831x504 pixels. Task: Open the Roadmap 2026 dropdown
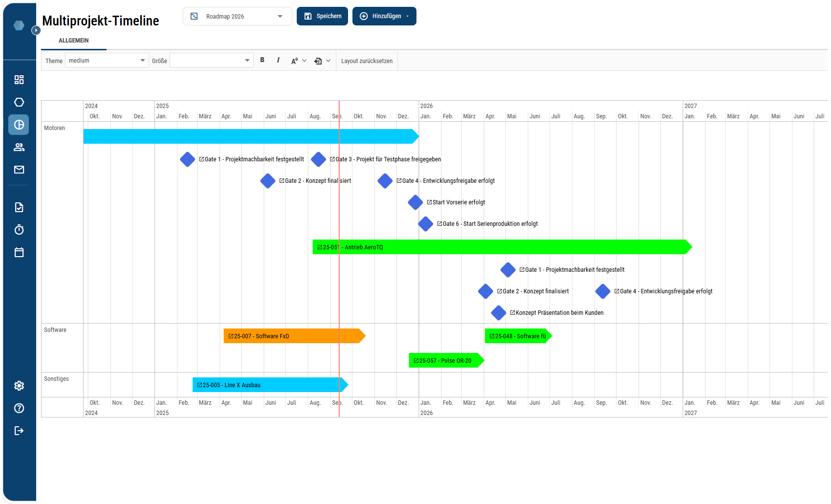[237, 16]
